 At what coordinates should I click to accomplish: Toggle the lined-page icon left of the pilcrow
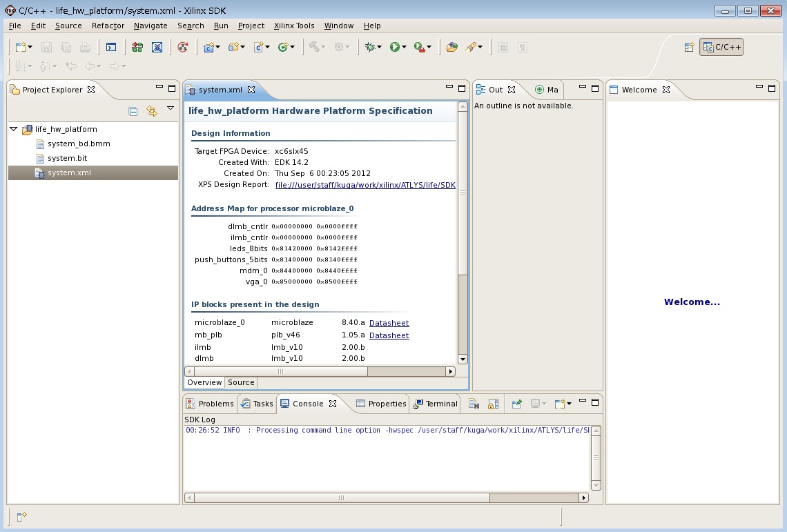click(x=503, y=47)
